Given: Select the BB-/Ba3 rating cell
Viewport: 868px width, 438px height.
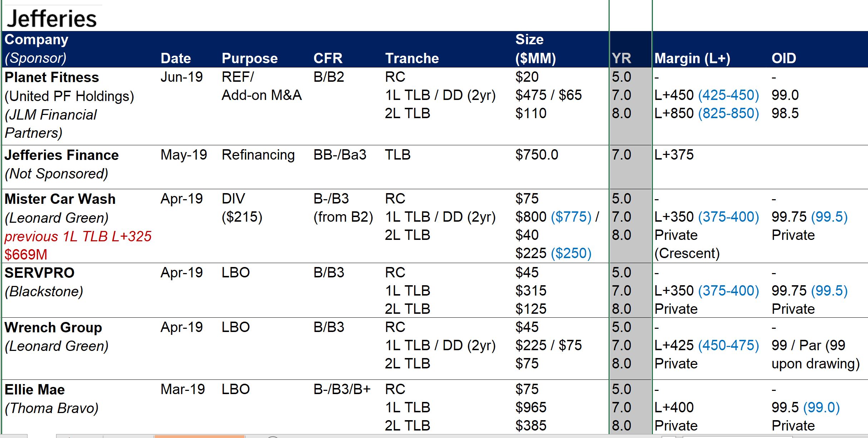Looking at the screenshot, I should 340,155.
